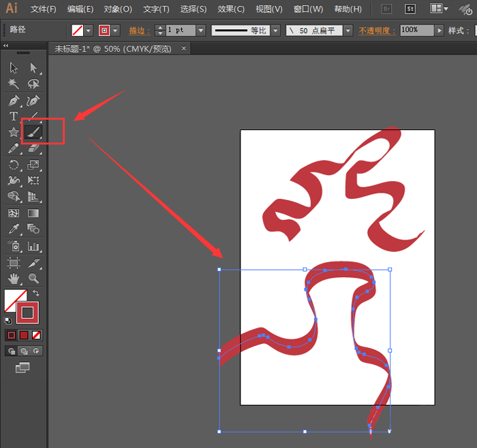Switch to Draw Behind mode
Screen dimensions: 477x448
[x=24, y=351]
